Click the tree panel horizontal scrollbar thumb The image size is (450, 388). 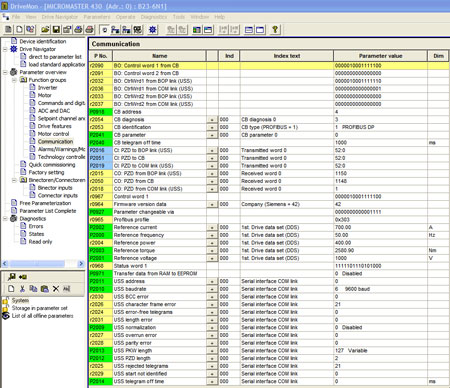37,264
